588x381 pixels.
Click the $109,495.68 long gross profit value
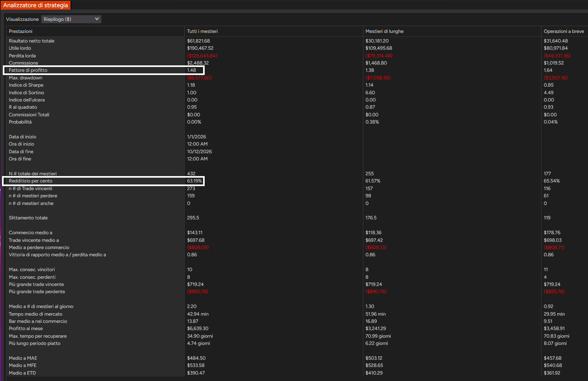tap(379, 48)
